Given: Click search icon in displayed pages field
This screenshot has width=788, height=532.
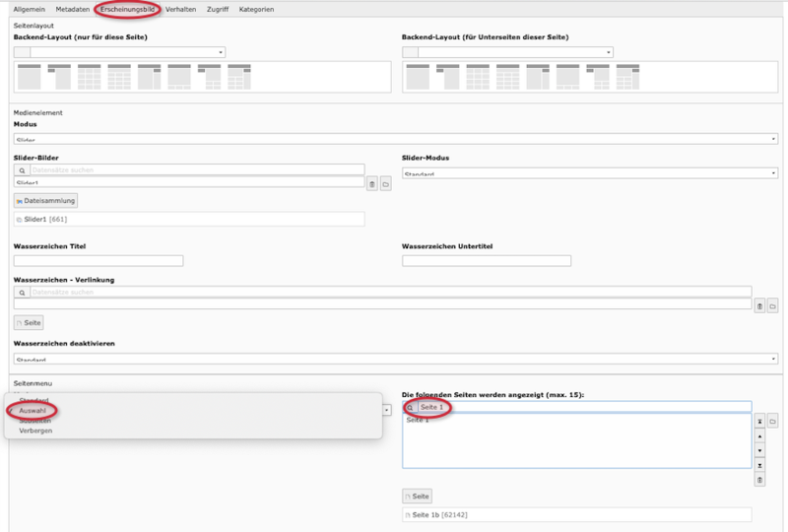Looking at the screenshot, I should [x=410, y=407].
